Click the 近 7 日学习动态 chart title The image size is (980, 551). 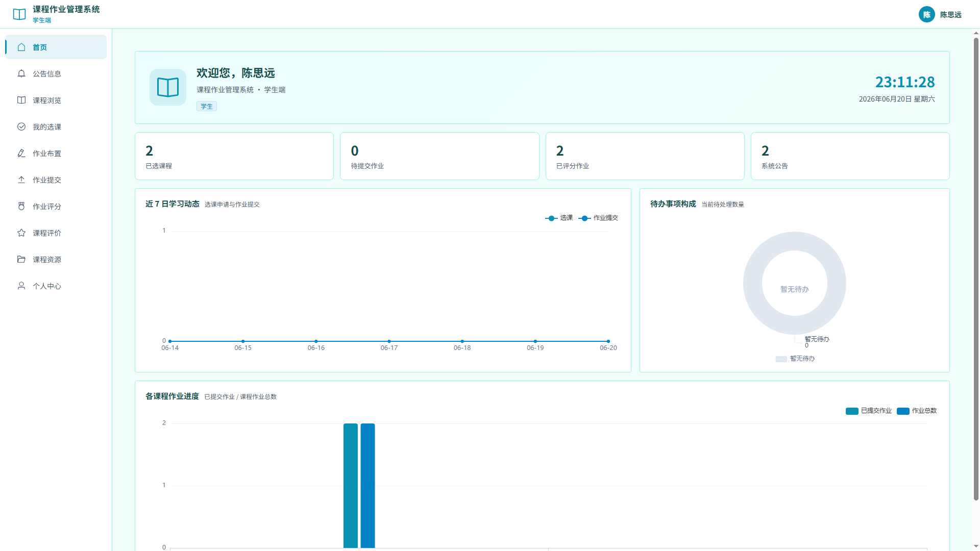click(x=173, y=204)
